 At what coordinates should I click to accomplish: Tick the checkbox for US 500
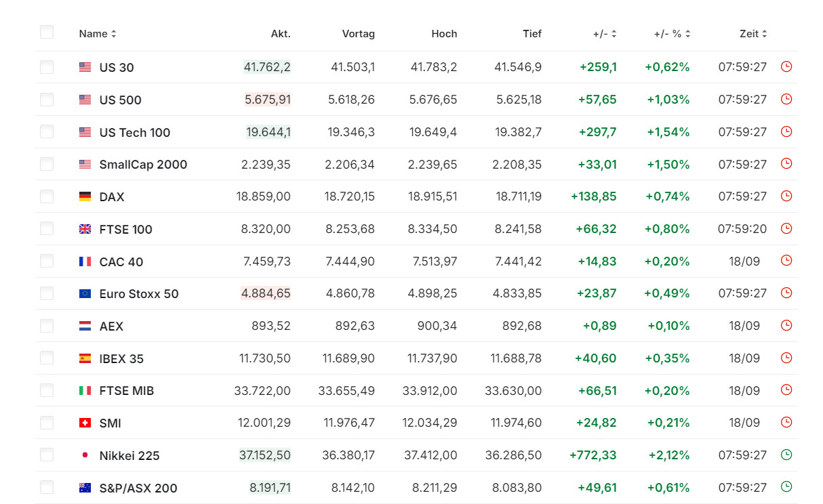coord(47,100)
